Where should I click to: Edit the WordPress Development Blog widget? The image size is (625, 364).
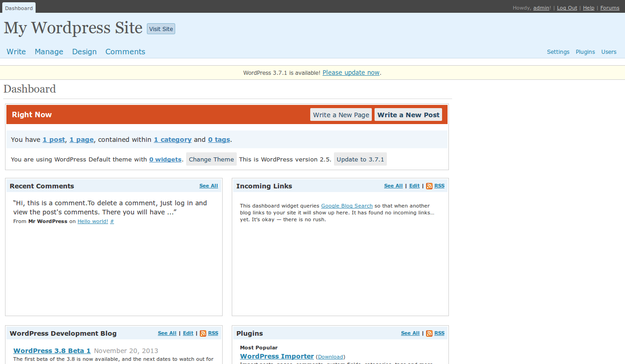pos(188,333)
